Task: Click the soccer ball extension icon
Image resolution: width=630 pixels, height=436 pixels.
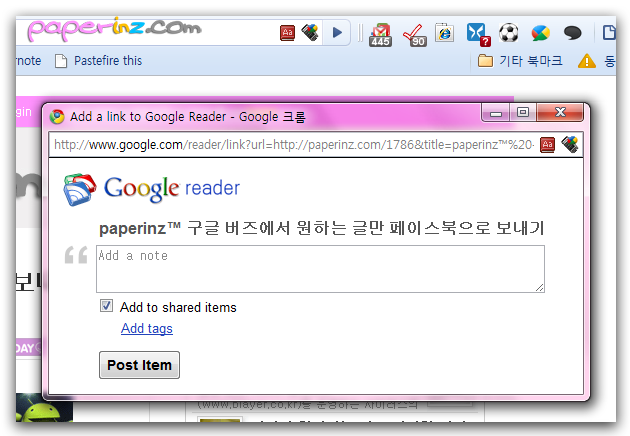Action: click(509, 33)
